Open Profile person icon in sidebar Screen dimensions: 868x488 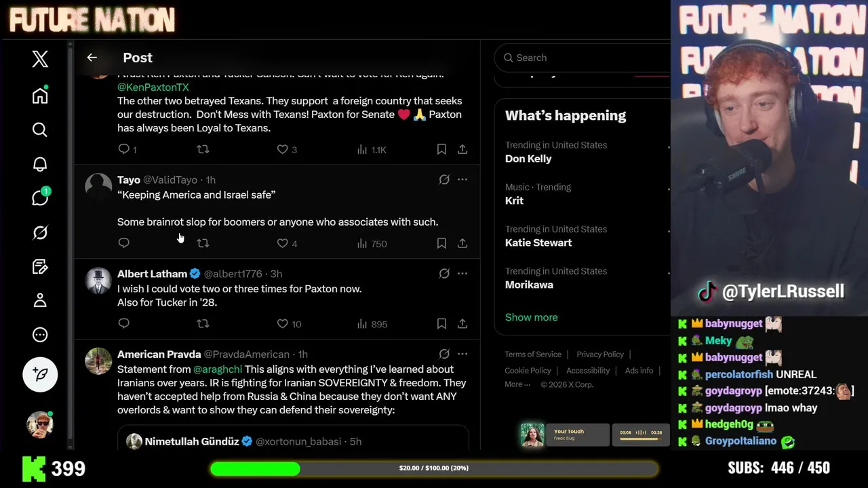(x=40, y=300)
